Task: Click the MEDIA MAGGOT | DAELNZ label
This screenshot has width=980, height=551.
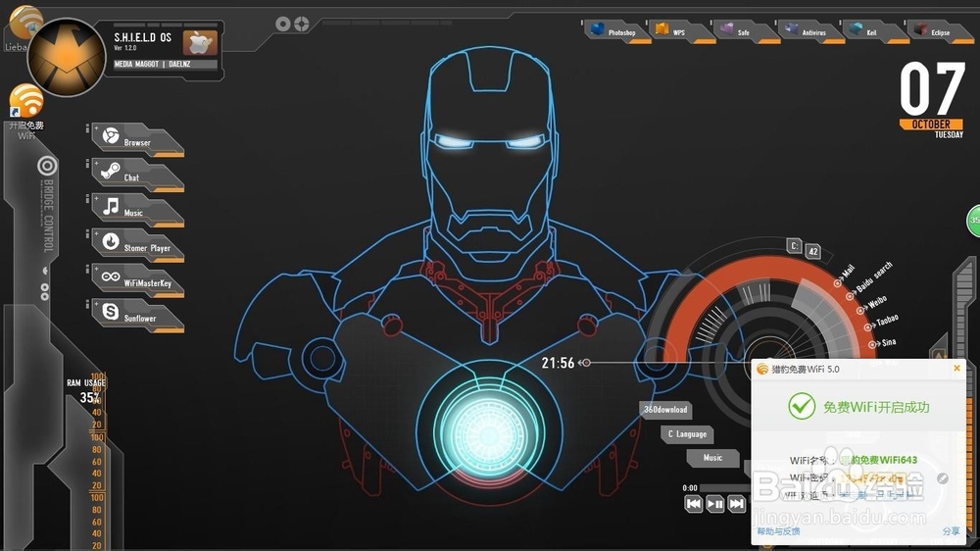Action: coord(165,64)
